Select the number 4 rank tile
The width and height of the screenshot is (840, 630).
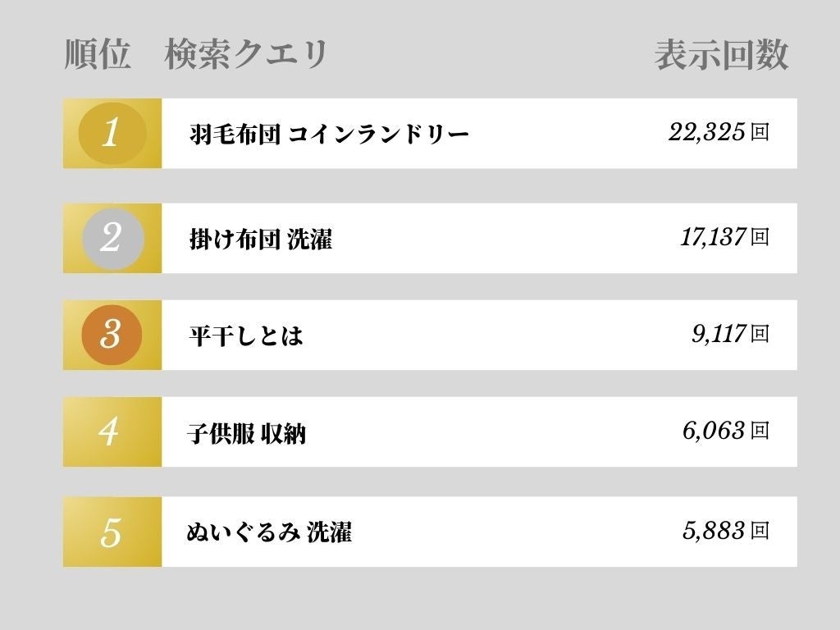point(112,431)
